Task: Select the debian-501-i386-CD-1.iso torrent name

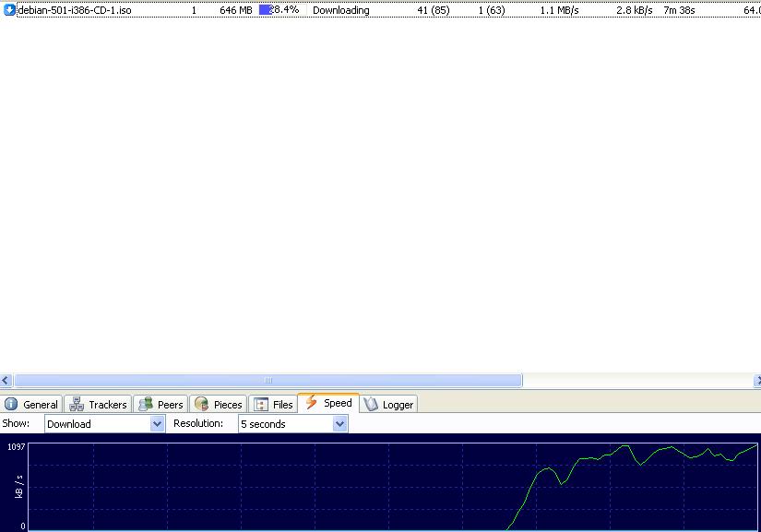Action: tap(75, 10)
